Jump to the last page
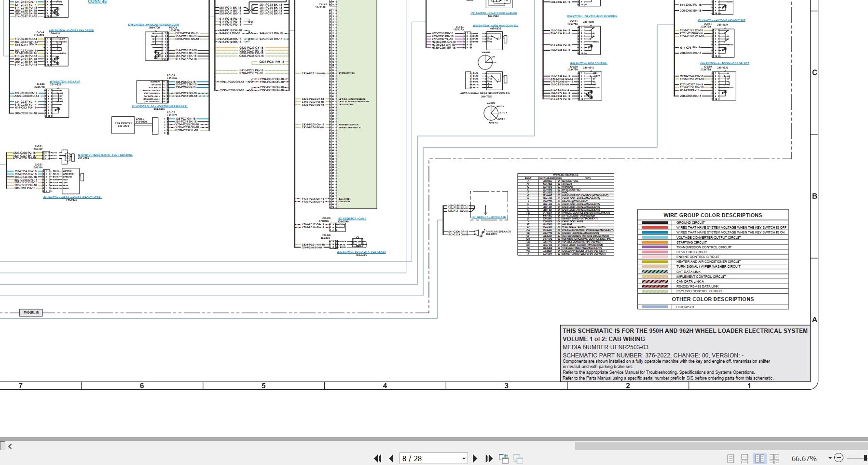 pos(489,458)
